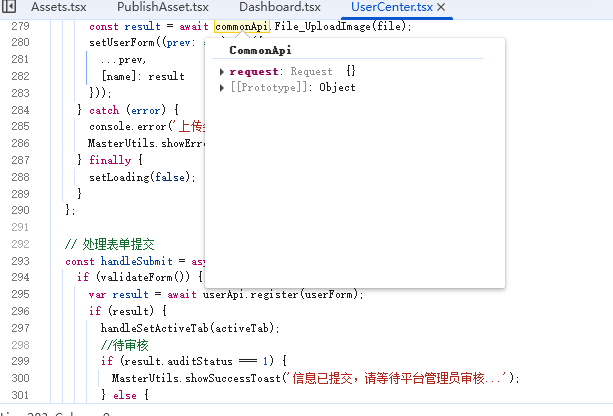613x416 pixels.
Task: Click the 待审核 comment line
Action: click(x=124, y=345)
